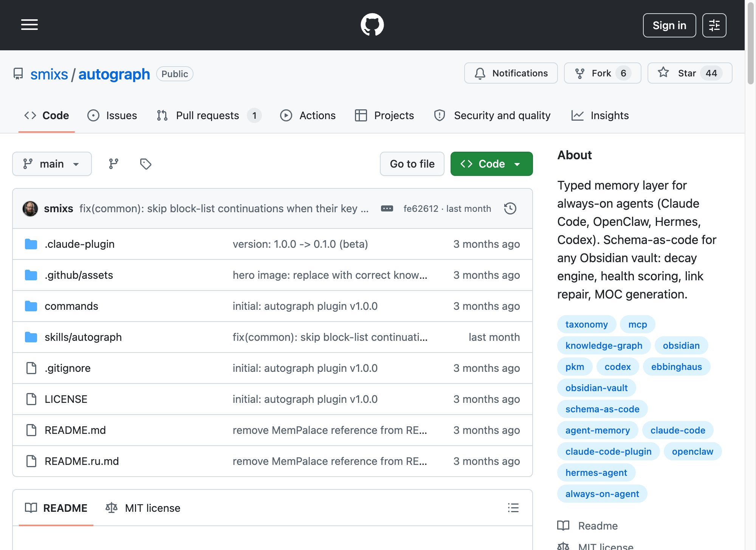
Task: Select the schema-as-code topic tag
Action: (x=603, y=409)
